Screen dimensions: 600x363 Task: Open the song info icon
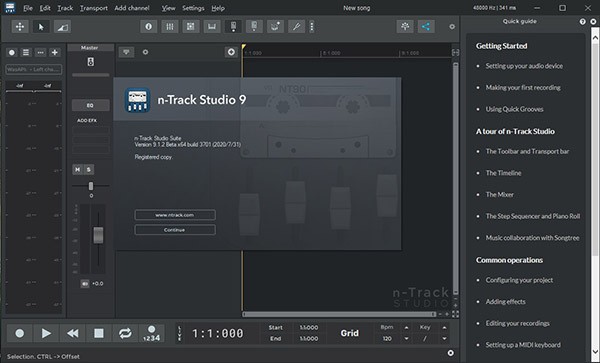pyautogui.click(x=148, y=26)
